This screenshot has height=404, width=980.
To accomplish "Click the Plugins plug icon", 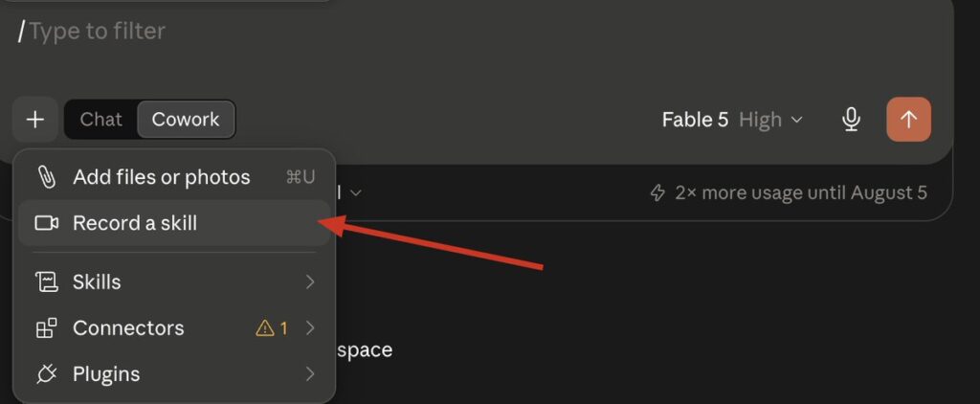I will pyautogui.click(x=46, y=374).
